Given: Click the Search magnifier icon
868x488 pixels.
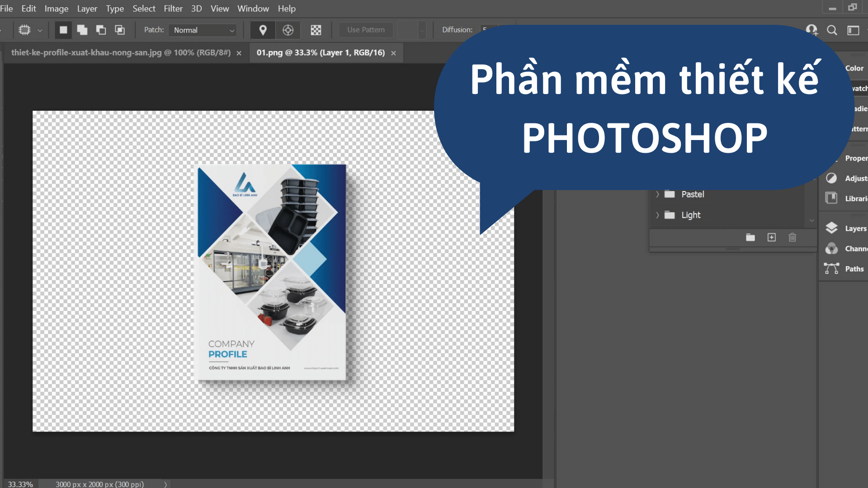Looking at the screenshot, I should pyautogui.click(x=832, y=30).
